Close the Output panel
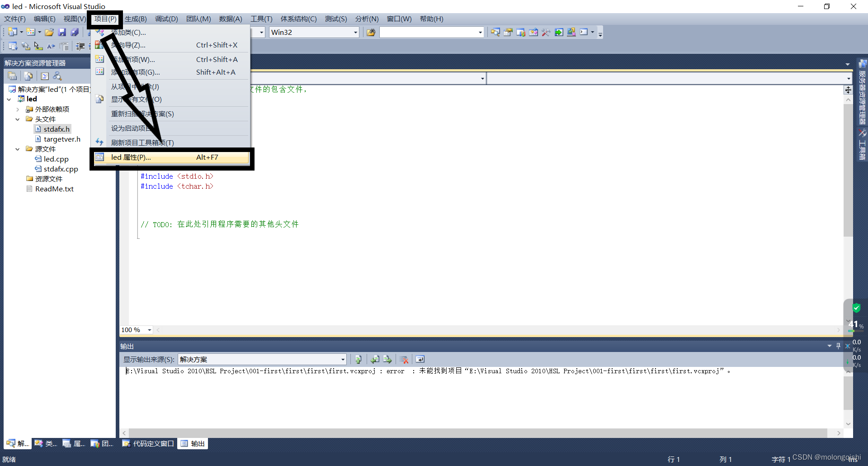This screenshot has width=868, height=466. pyautogui.click(x=848, y=346)
